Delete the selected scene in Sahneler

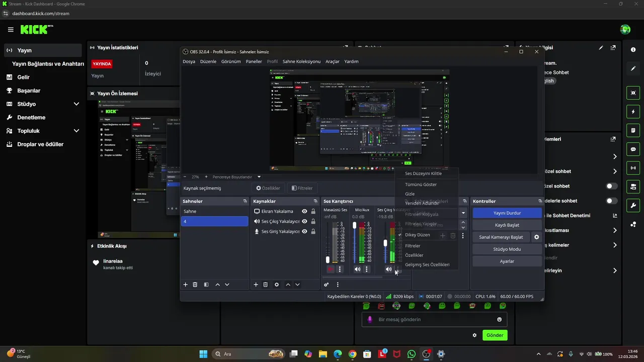coord(195,285)
